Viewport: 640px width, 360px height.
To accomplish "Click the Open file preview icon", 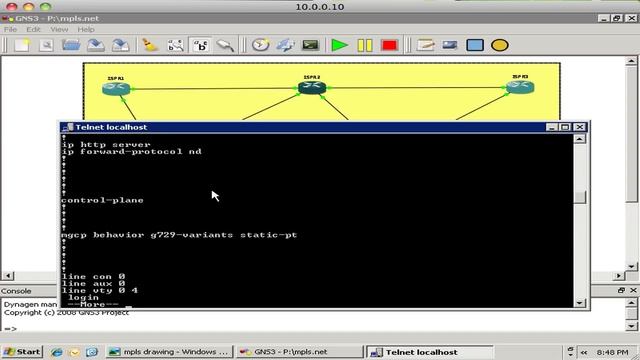I will tap(47, 45).
